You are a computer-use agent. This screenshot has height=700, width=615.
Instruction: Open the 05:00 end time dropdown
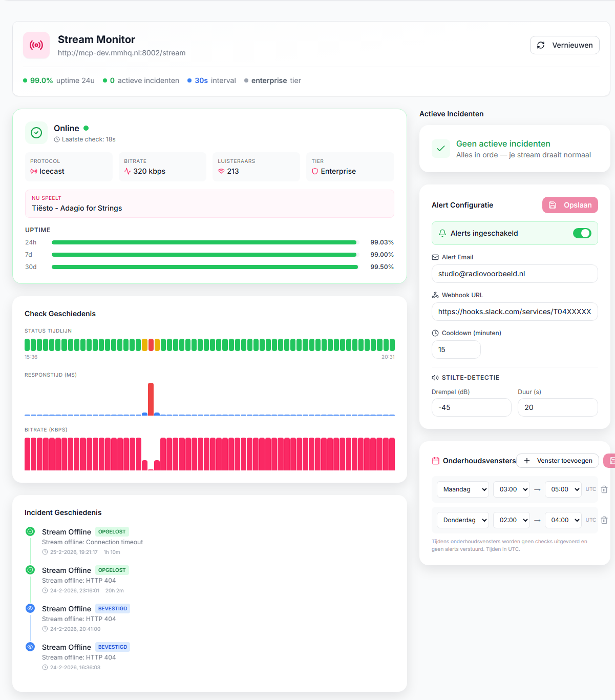pyautogui.click(x=563, y=489)
